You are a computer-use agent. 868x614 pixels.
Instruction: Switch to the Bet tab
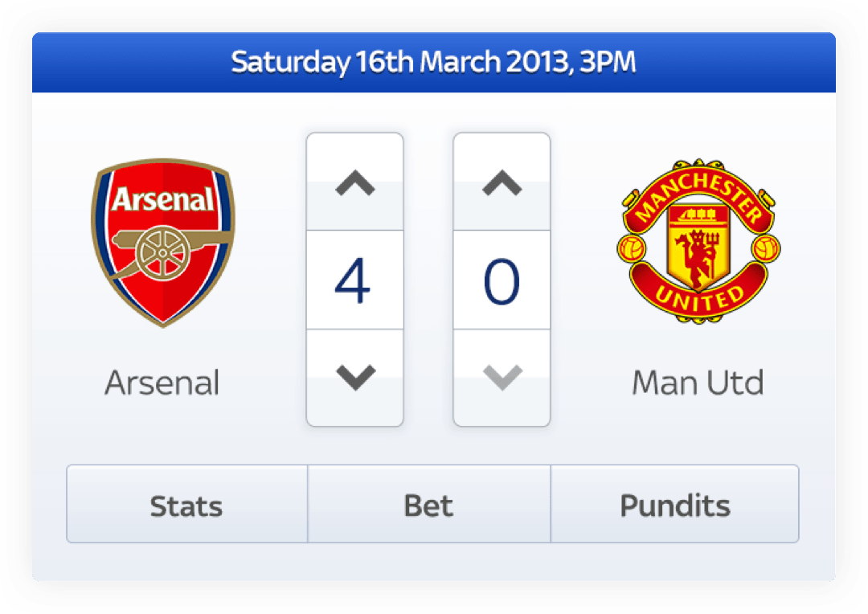428,505
